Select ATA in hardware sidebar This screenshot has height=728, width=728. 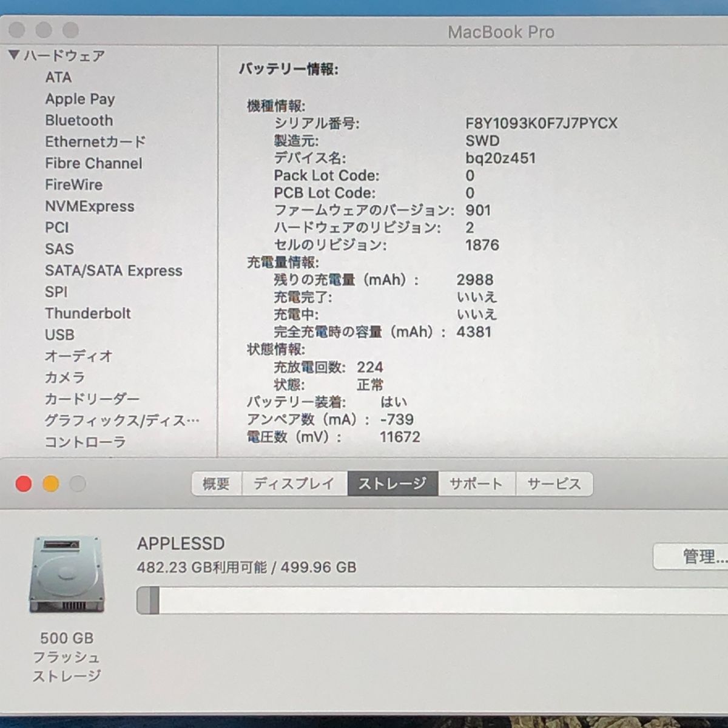click(x=58, y=78)
